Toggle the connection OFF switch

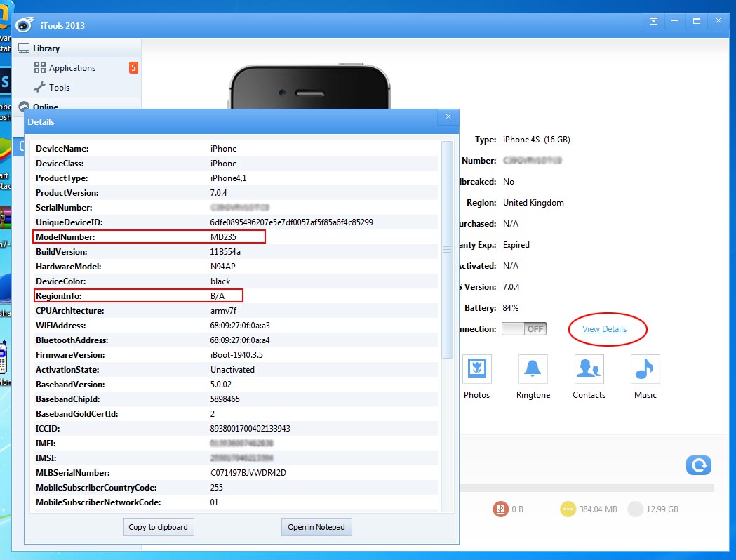tap(524, 328)
